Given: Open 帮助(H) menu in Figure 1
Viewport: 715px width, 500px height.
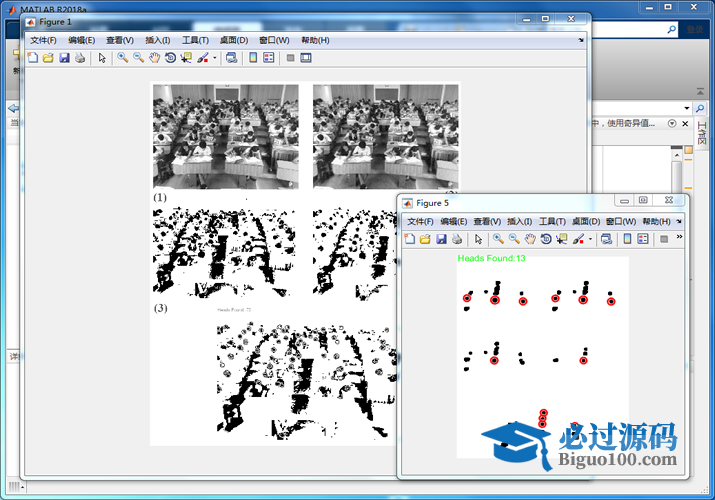Looking at the screenshot, I should click(x=315, y=40).
